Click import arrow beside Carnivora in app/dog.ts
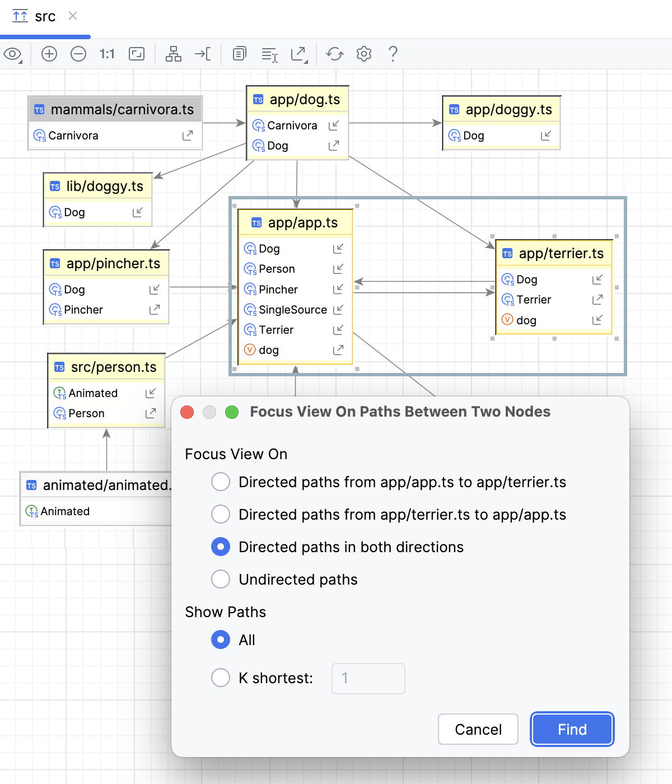 tap(334, 125)
